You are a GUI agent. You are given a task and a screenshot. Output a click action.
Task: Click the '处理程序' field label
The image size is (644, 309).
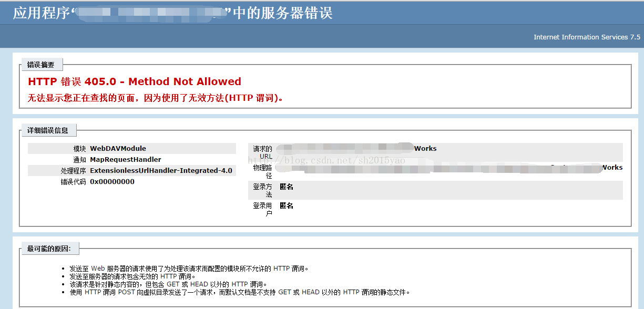[73, 171]
